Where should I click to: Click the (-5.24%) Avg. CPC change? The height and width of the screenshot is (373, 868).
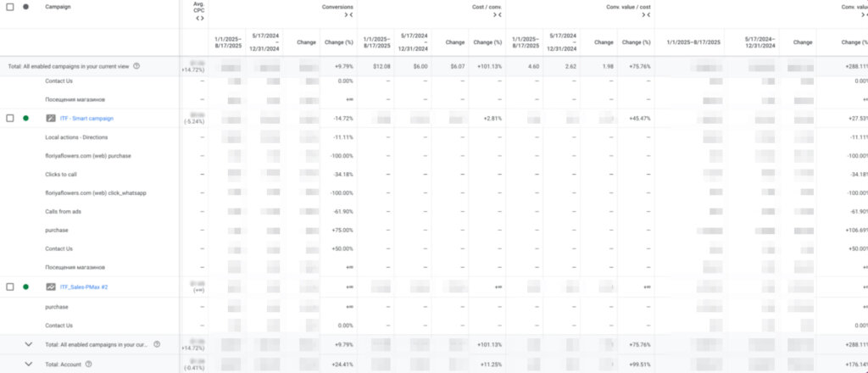click(x=196, y=123)
